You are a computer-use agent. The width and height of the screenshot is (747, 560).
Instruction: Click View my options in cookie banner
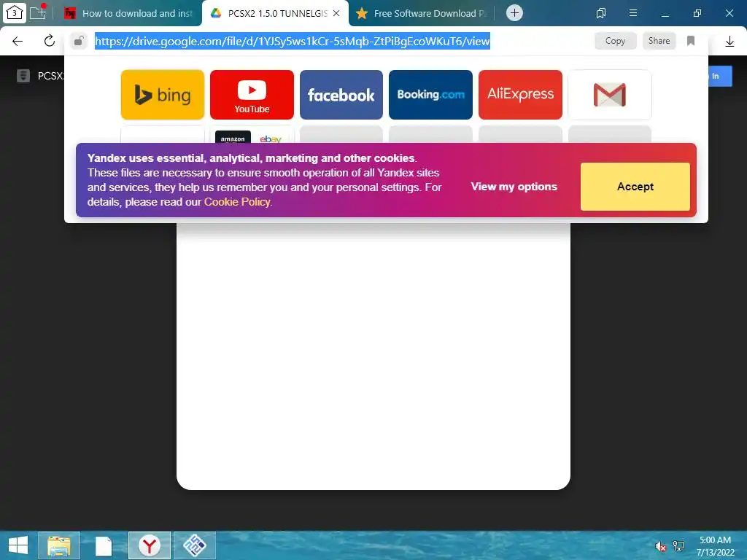[514, 187]
